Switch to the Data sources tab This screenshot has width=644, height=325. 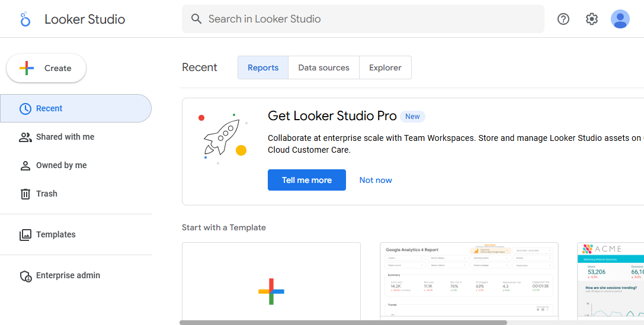point(323,67)
